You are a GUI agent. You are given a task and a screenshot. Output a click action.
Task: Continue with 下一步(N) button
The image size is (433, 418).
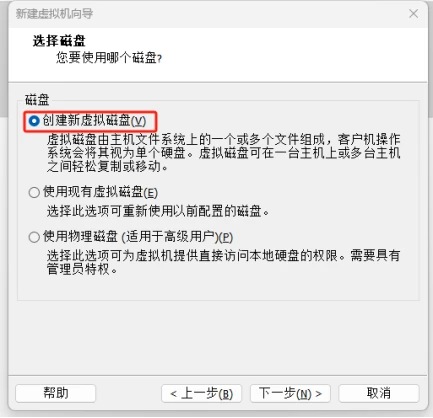click(x=290, y=393)
